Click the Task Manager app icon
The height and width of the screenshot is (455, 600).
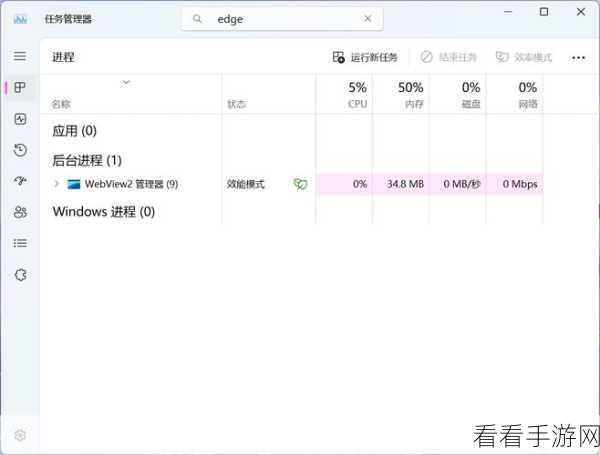(20, 19)
